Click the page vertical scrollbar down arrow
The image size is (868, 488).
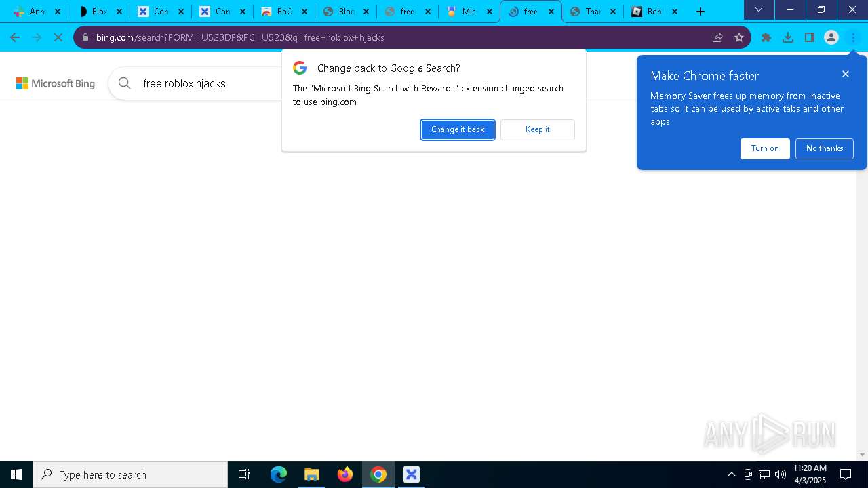(x=863, y=455)
